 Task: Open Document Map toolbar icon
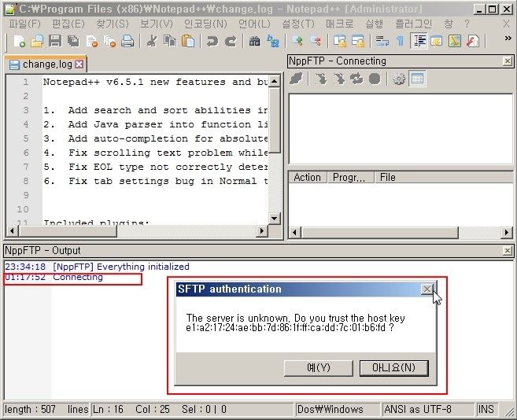pos(455,41)
